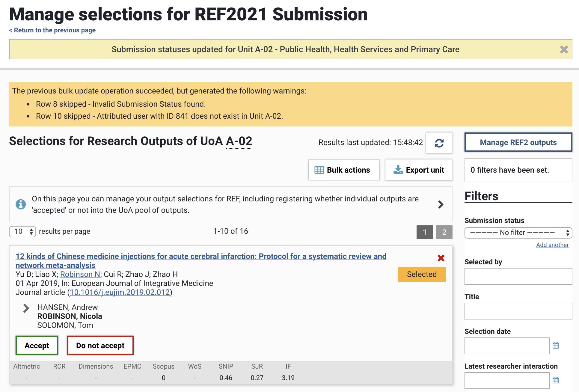Click the red X remove selection icon
Screen dimensions: 579x392
(x=441, y=258)
